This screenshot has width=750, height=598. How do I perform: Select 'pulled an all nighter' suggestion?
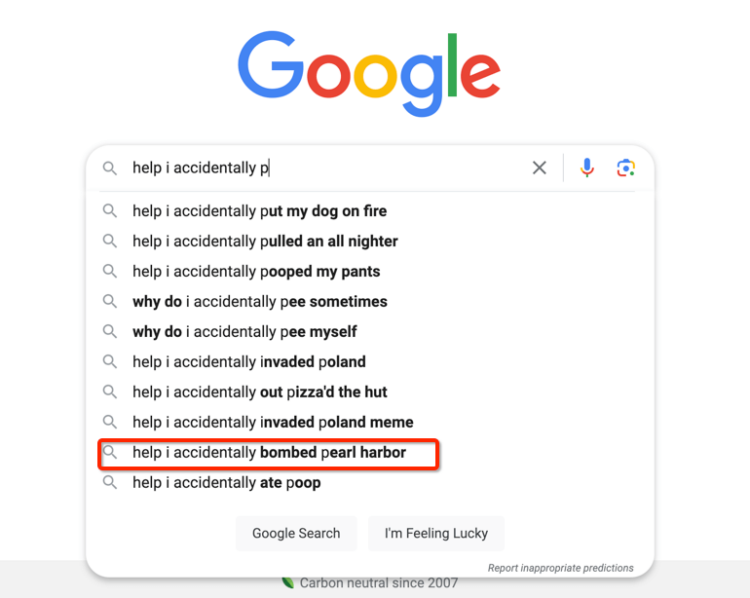tap(265, 241)
